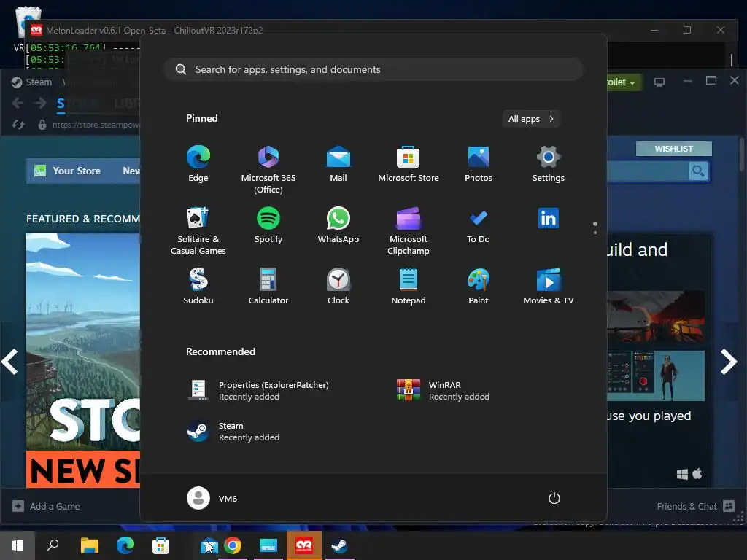Click the Windows Start button on taskbar

pos(18,545)
